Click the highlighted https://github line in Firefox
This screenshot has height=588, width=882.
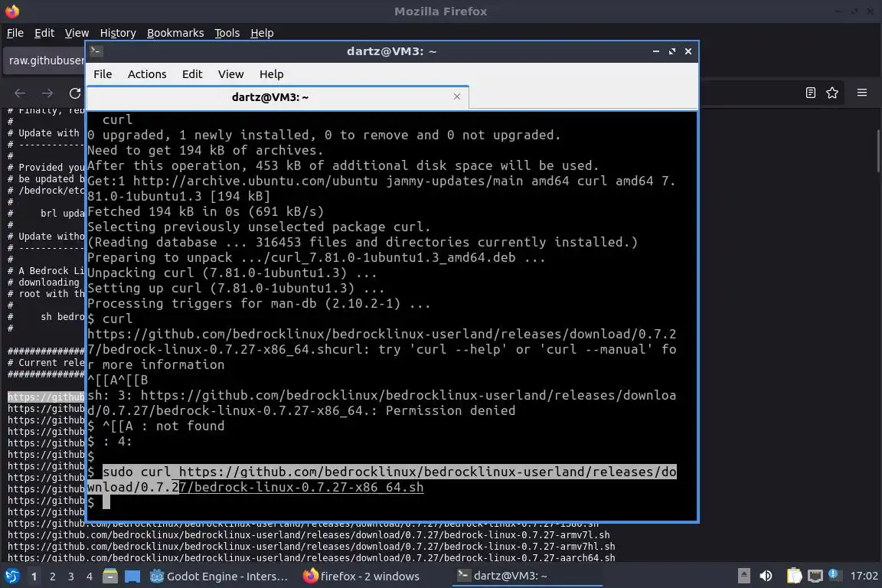click(46, 397)
